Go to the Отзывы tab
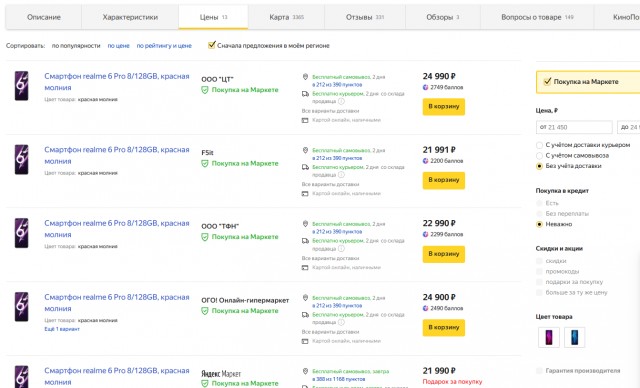The height and width of the screenshot is (388, 640). [365, 17]
